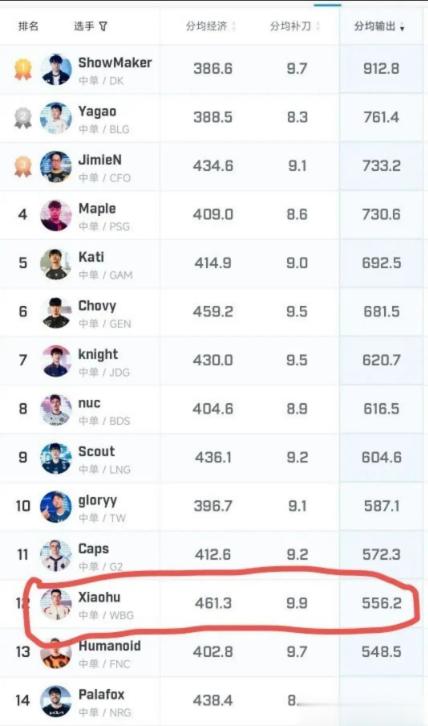Viewport: 428px width, 726px height.
Task: Click the bronze medal icon beside JimieN
Action: click(x=22, y=167)
